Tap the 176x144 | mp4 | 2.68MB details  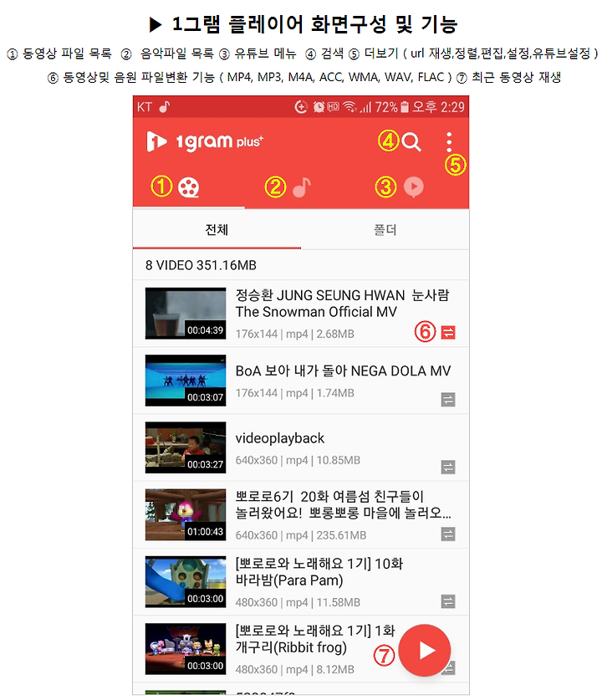[295, 334]
